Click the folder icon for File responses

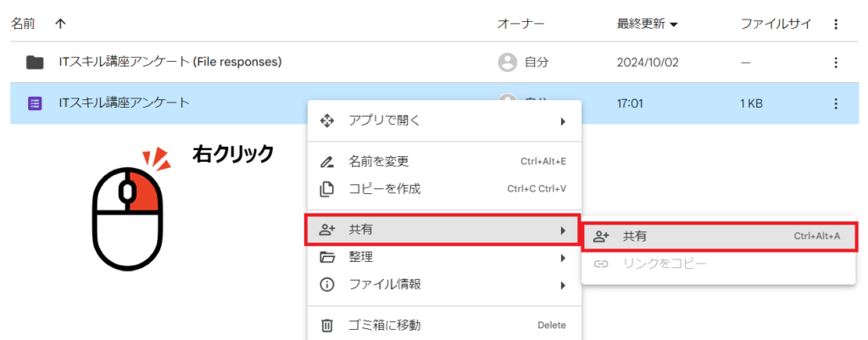(x=35, y=62)
